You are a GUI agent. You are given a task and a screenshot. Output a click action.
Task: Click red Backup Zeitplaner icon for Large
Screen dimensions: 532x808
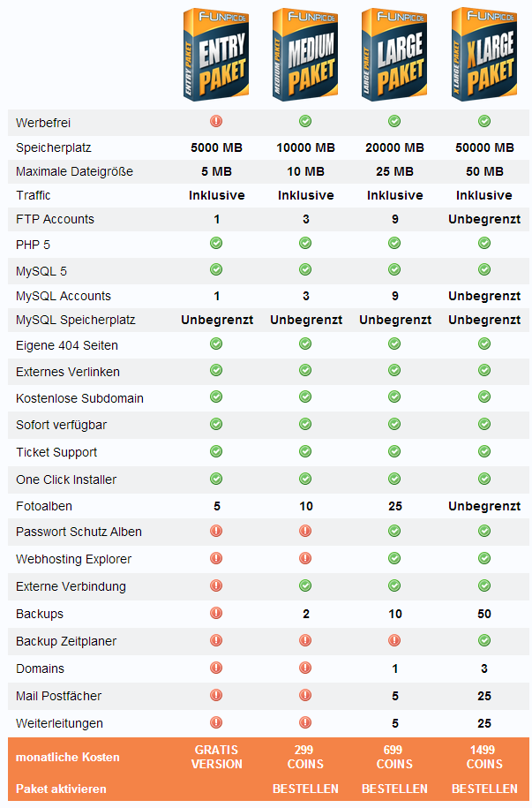click(394, 640)
